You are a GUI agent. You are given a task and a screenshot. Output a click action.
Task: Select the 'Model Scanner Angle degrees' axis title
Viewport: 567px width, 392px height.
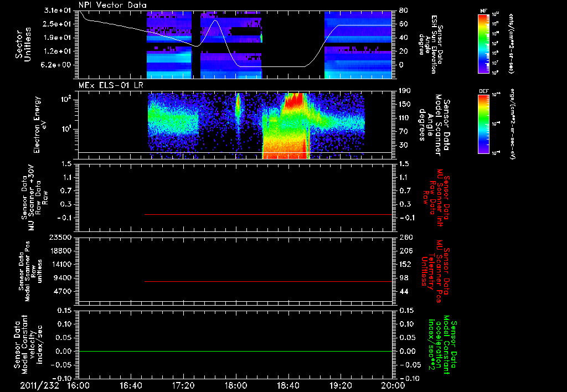click(x=434, y=125)
